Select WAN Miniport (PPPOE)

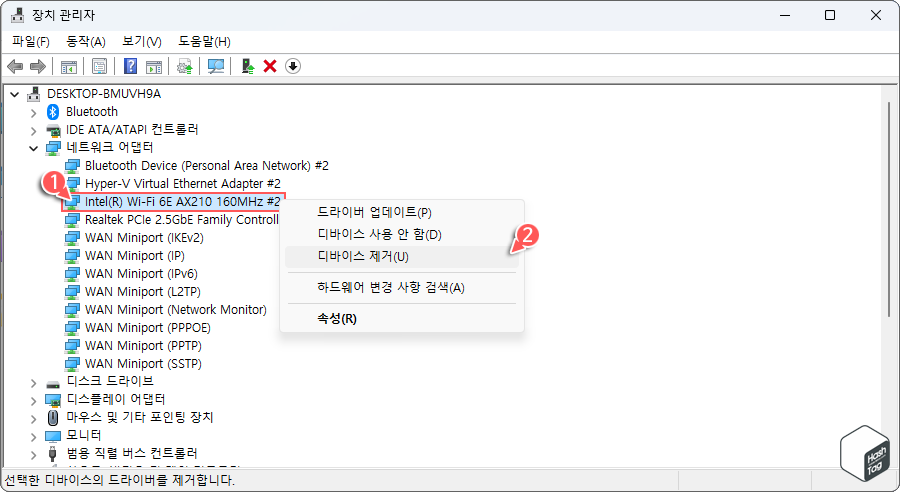coord(148,328)
